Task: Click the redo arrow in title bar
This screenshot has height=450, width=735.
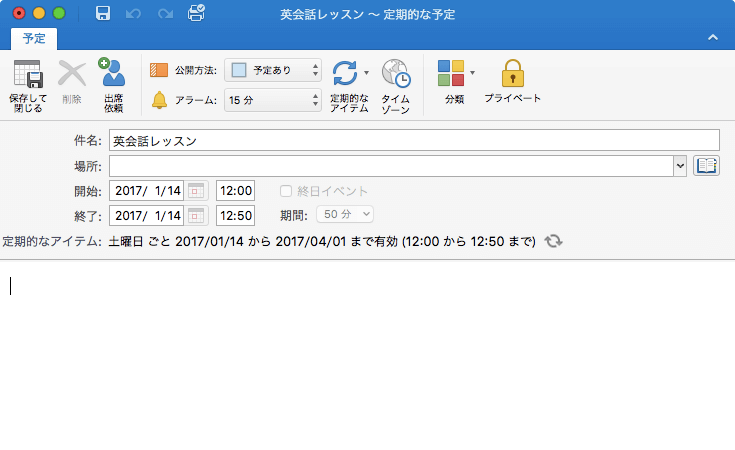Action: 165,14
